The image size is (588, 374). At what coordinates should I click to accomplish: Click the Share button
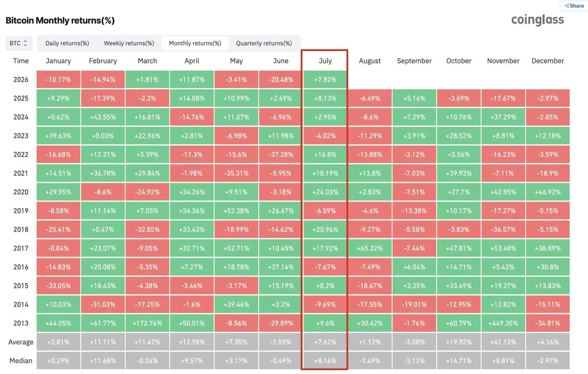click(x=574, y=6)
